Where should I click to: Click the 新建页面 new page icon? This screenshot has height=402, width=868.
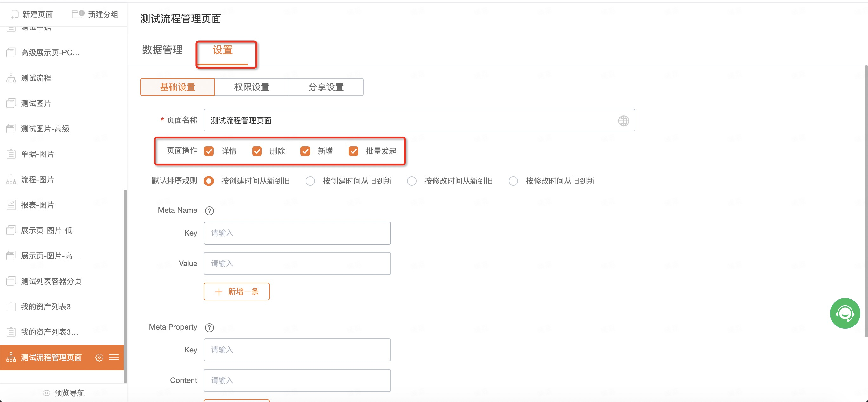coord(15,14)
